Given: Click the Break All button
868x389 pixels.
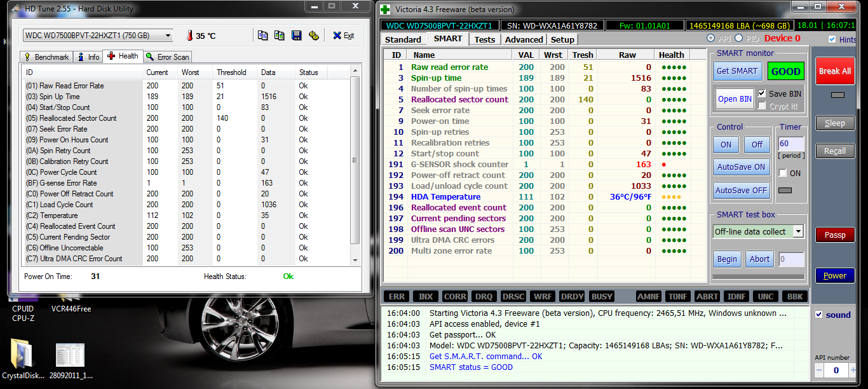Looking at the screenshot, I should (x=835, y=71).
